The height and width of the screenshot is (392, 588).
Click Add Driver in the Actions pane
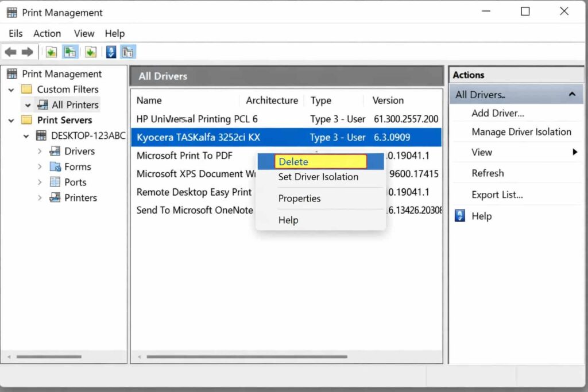(x=497, y=114)
